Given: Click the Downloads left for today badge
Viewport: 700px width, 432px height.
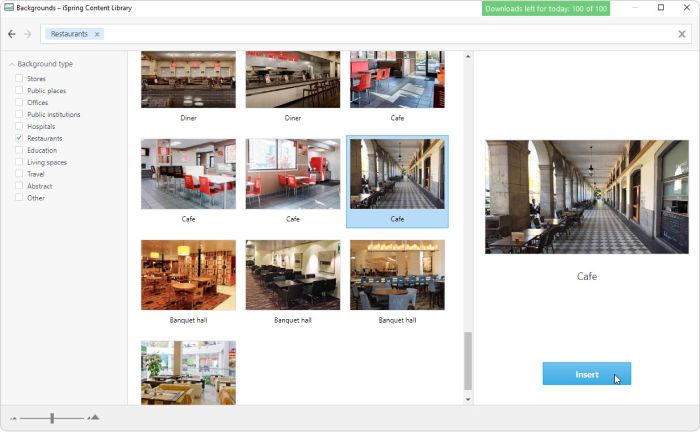Looking at the screenshot, I should coord(546,8).
